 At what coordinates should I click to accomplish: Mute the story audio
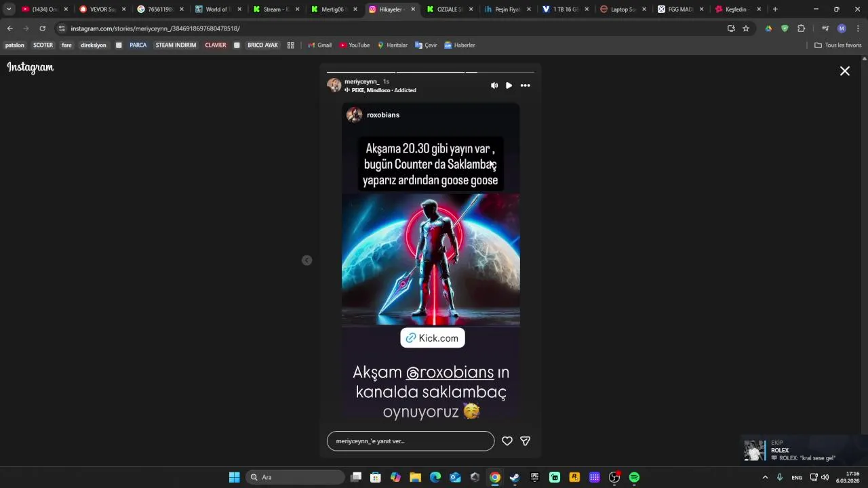click(x=494, y=85)
